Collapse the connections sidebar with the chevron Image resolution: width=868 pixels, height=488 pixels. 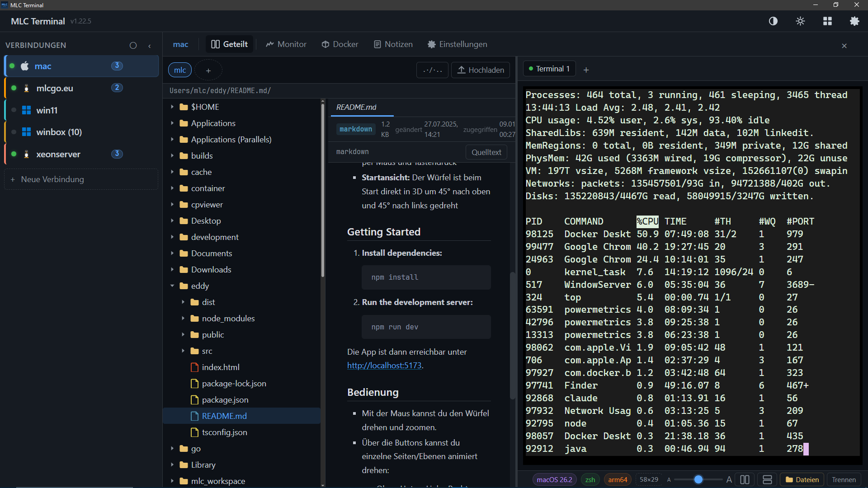click(x=150, y=46)
